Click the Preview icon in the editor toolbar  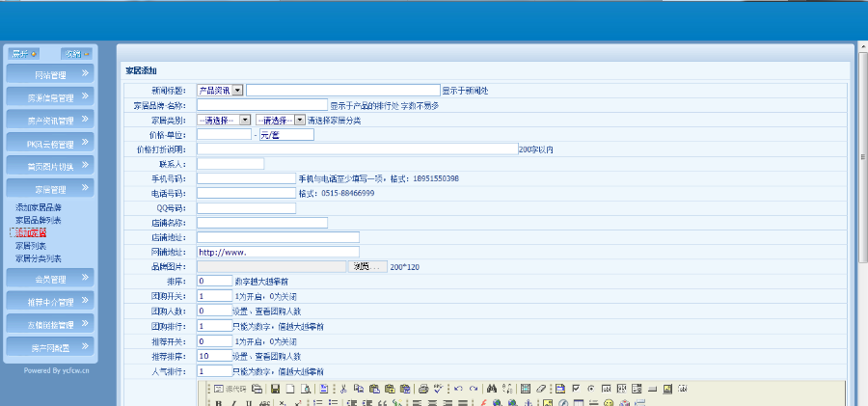306,389
